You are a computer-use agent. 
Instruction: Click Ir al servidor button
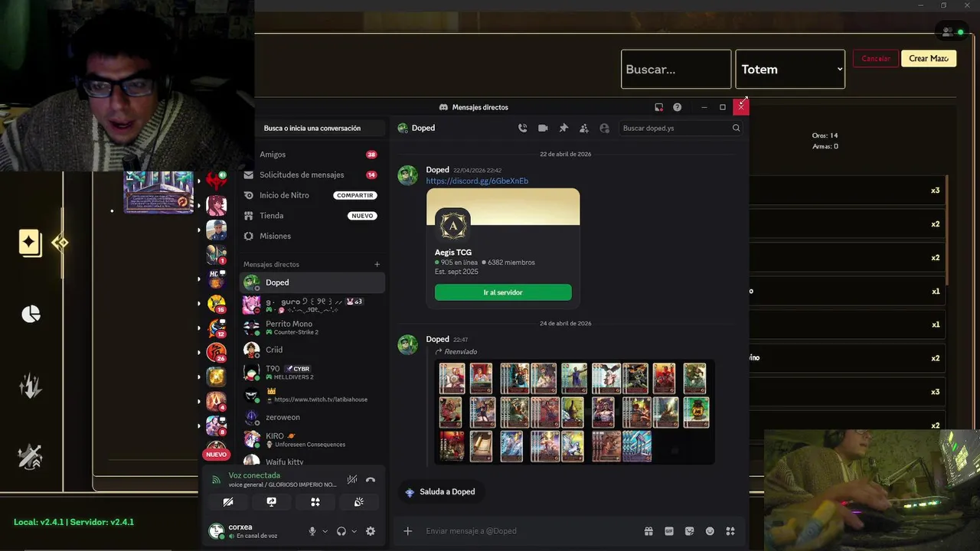click(503, 292)
